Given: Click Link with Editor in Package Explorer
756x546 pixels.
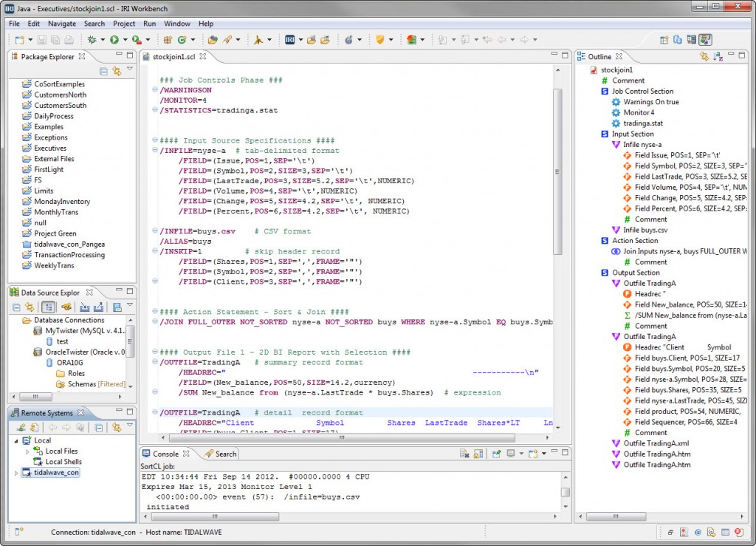Looking at the screenshot, I should click(x=117, y=72).
